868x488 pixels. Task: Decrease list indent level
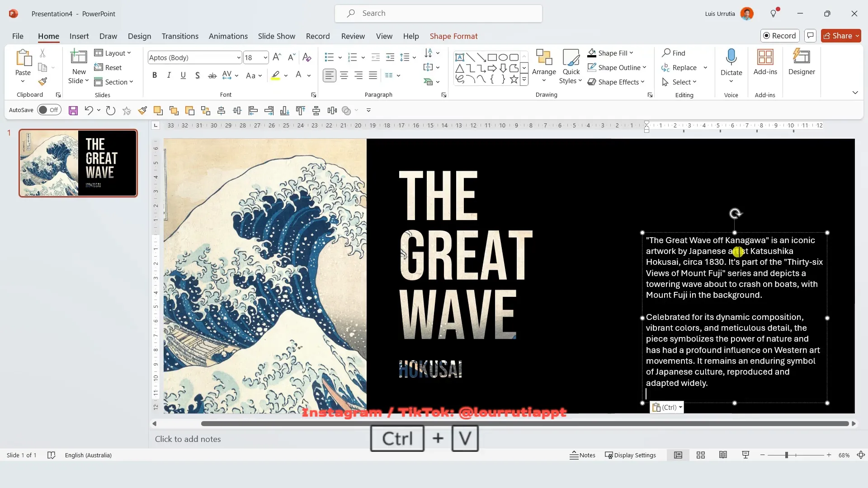375,57
